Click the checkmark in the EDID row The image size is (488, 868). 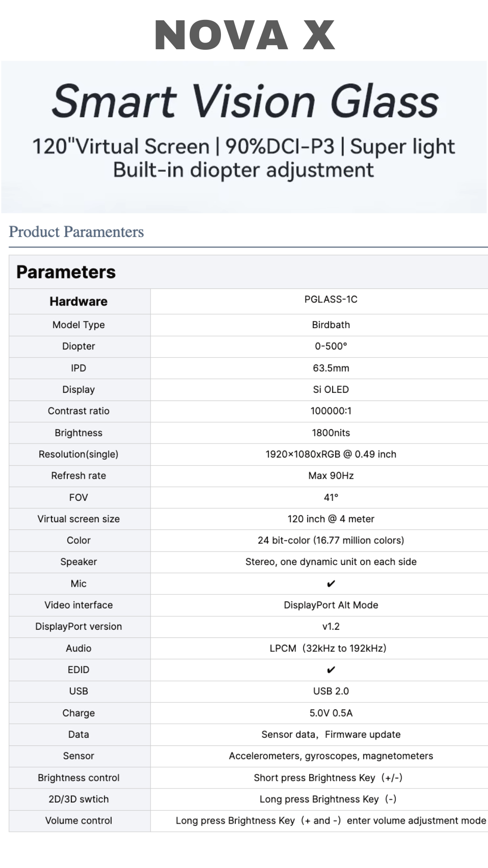tap(331, 670)
